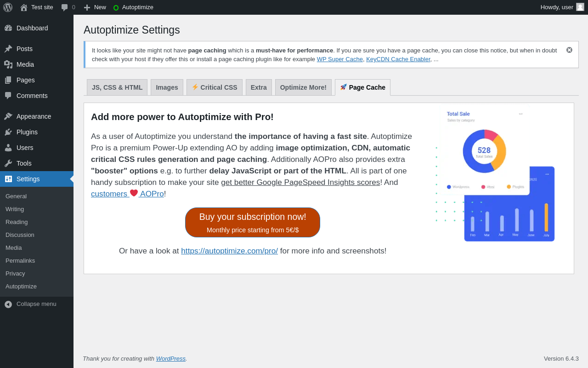This screenshot has height=368, width=588.
Task: Click the user avatar in admin bar
Action: (x=580, y=7)
